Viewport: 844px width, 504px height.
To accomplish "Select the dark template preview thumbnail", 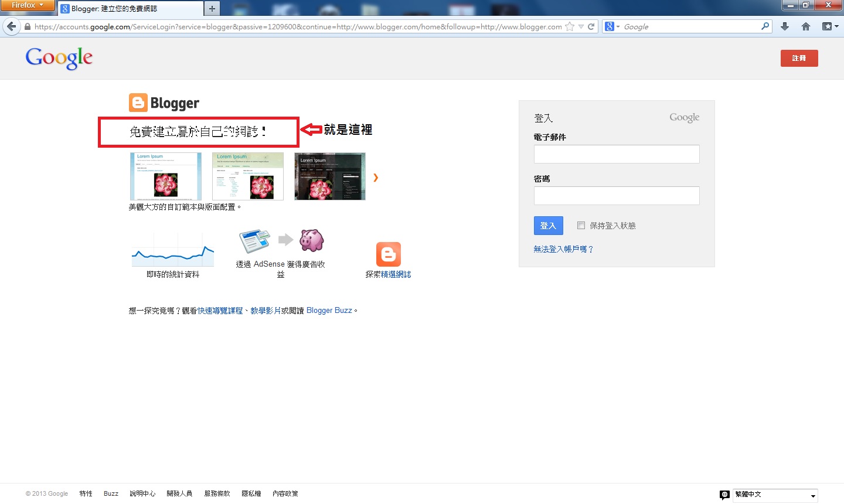I will click(330, 176).
